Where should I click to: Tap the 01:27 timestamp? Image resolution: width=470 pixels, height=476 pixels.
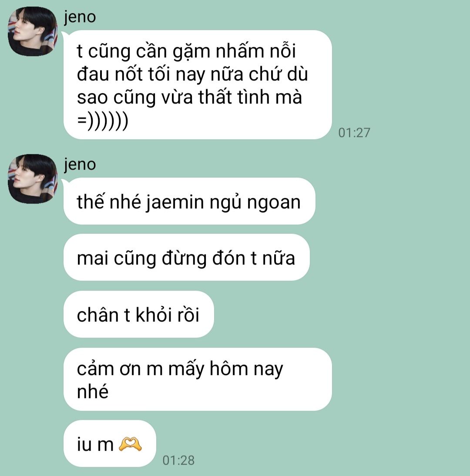click(x=354, y=133)
